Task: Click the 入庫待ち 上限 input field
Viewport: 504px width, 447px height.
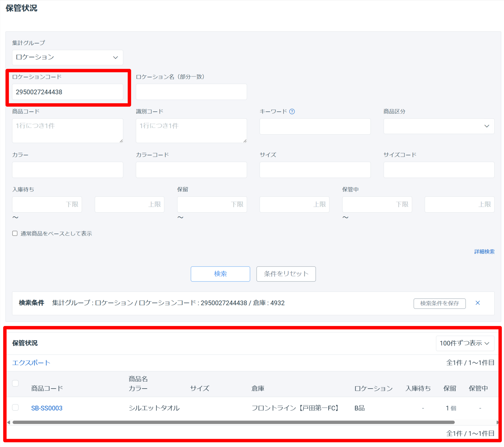Action: [129, 204]
